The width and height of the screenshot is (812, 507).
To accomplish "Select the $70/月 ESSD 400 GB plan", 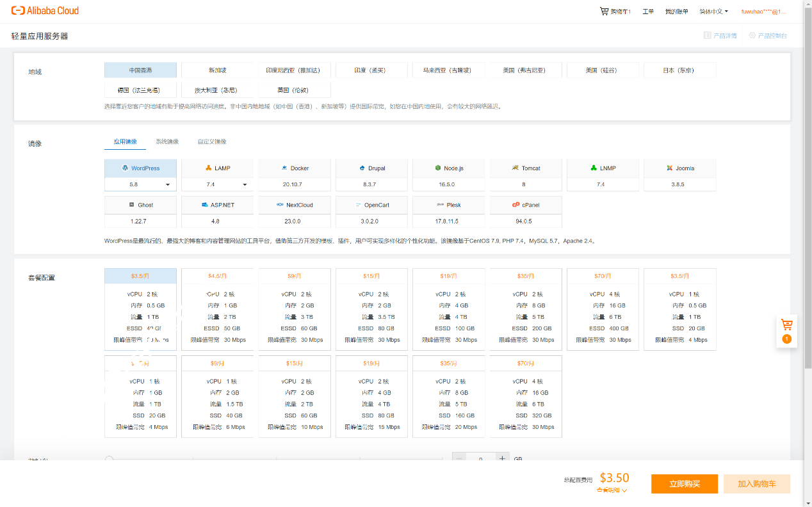I will (603, 310).
